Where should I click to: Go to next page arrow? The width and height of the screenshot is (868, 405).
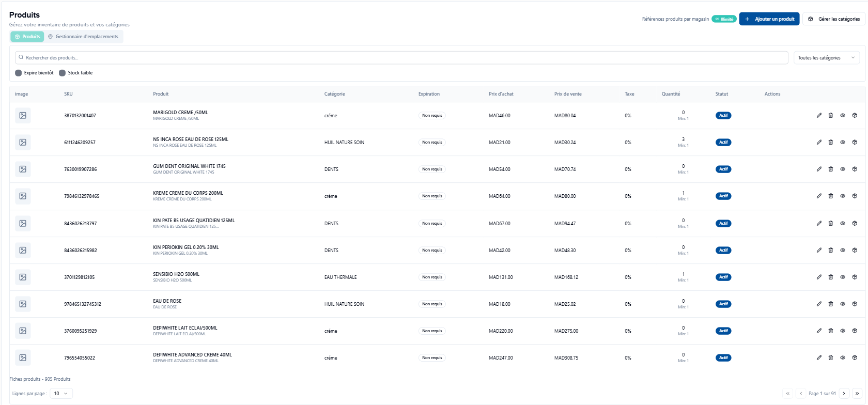[844, 394]
